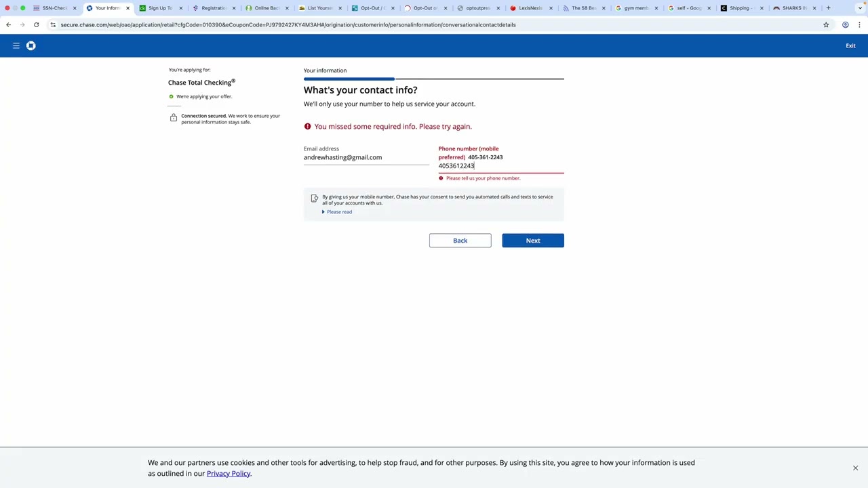The width and height of the screenshot is (868, 488).
Task: Open the Privacy Policy link
Action: (x=229, y=474)
